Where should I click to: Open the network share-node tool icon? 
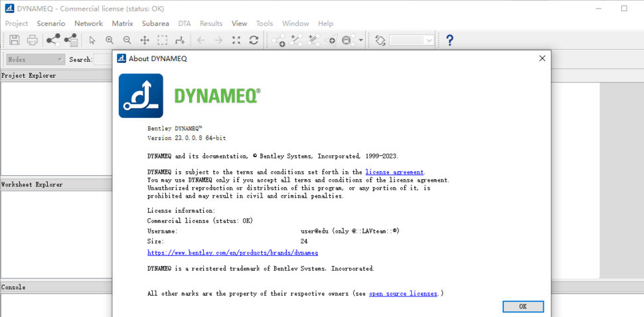[53, 40]
